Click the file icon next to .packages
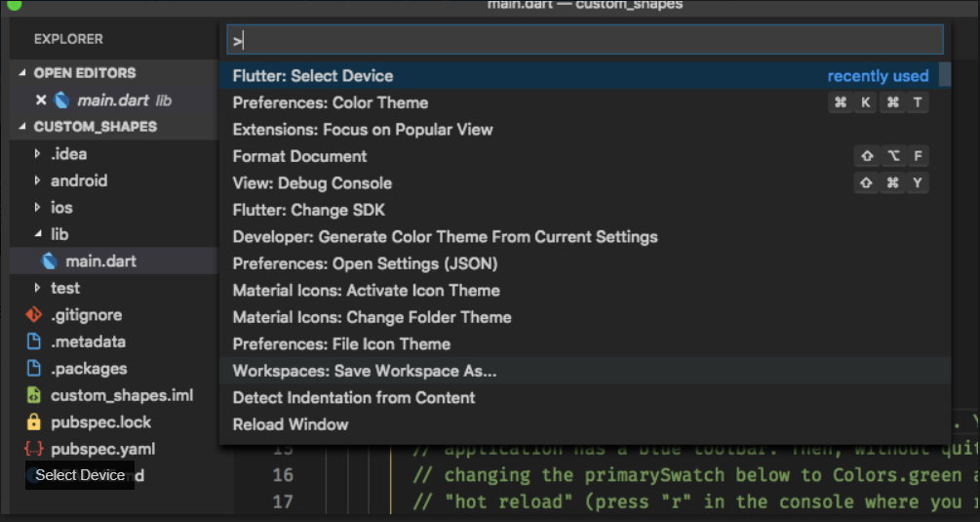This screenshot has width=980, height=522. point(34,369)
